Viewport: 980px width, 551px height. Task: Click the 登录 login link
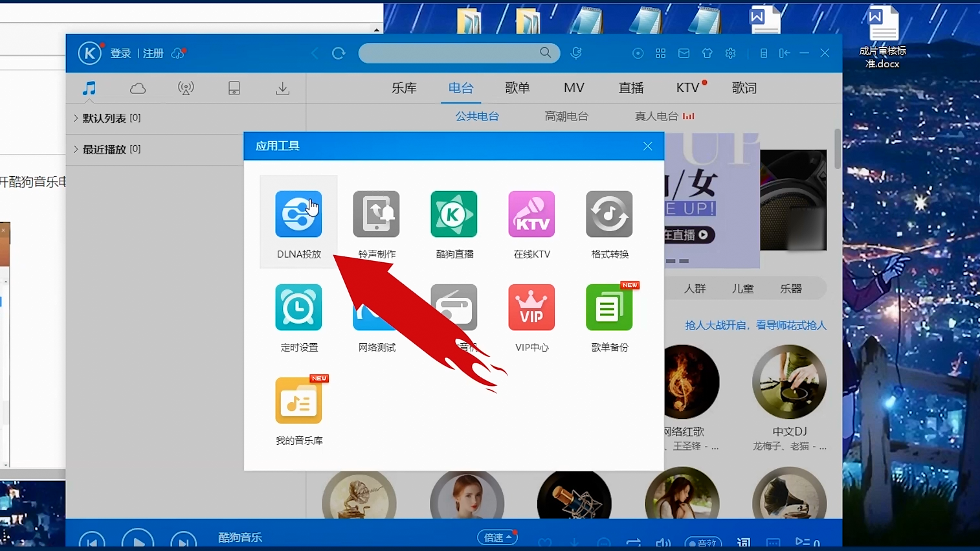point(120,53)
